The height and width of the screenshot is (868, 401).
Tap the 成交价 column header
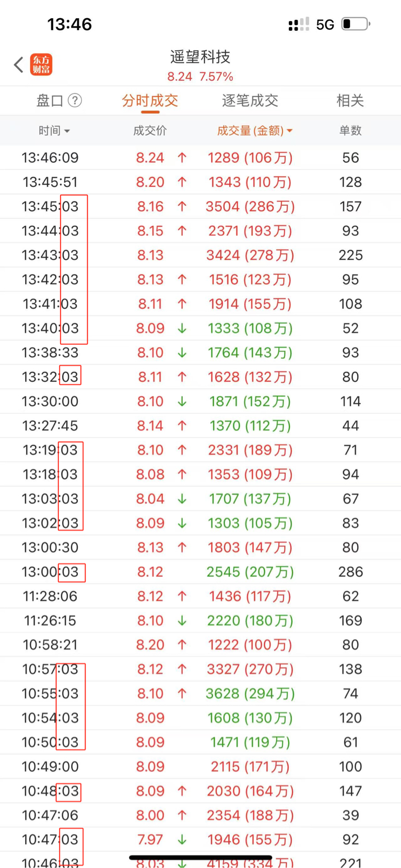pos(150,131)
